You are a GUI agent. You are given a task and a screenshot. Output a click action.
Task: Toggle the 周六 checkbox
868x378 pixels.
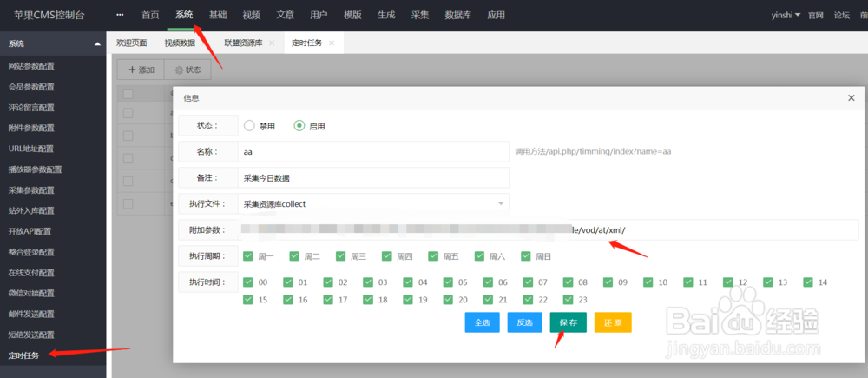point(479,256)
